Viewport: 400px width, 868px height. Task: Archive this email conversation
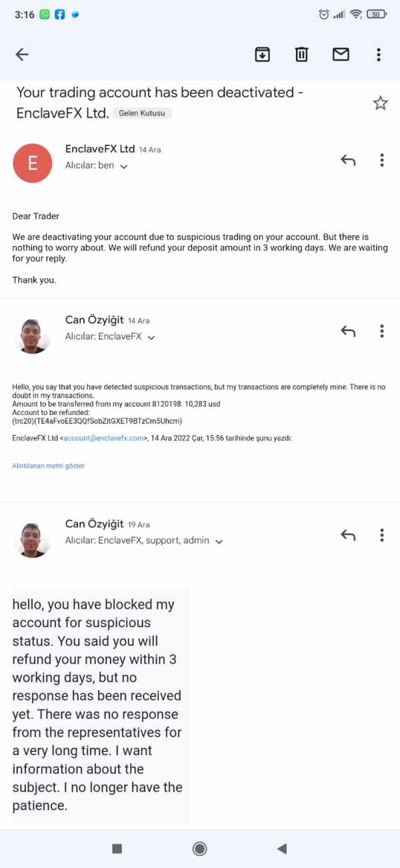[263, 55]
